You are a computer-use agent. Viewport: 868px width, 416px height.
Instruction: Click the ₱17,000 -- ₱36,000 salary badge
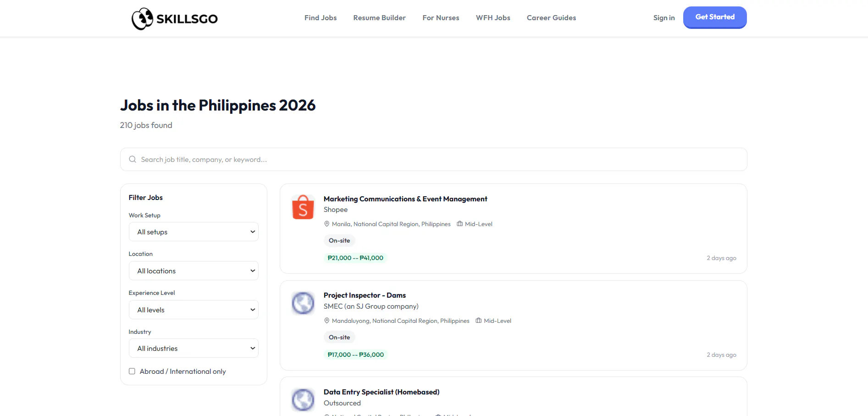pos(356,355)
